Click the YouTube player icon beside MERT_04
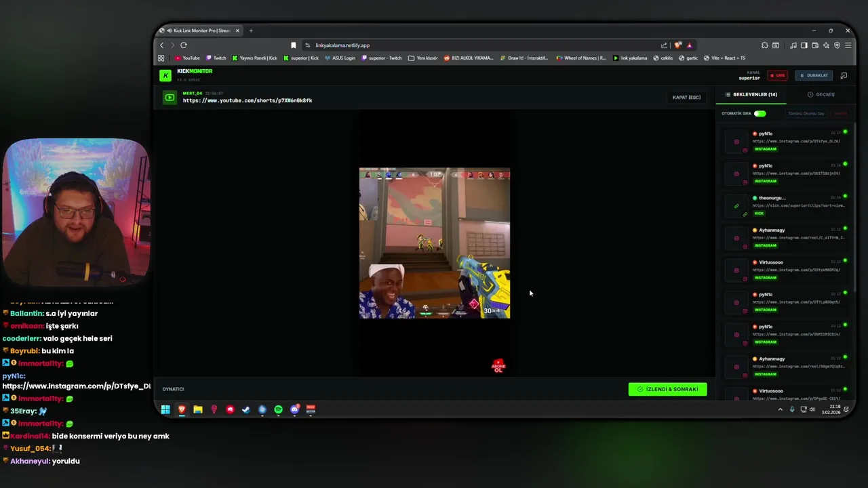Viewport: 868px width, 488px height. 170,98
